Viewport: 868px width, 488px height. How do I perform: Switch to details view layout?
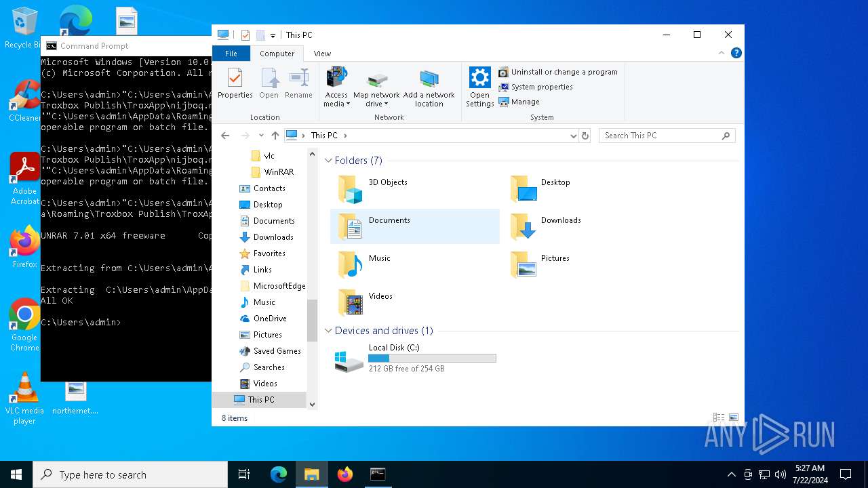pyautogui.click(x=719, y=418)
